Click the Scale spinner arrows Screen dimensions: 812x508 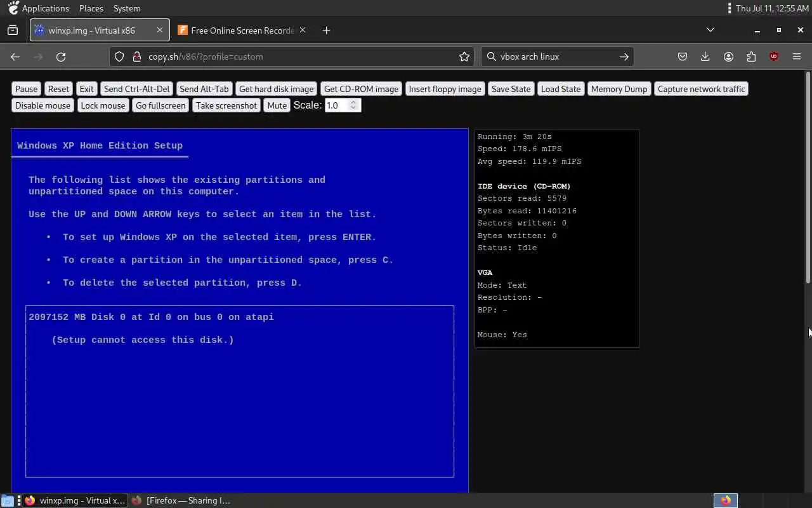click(354, 105)
